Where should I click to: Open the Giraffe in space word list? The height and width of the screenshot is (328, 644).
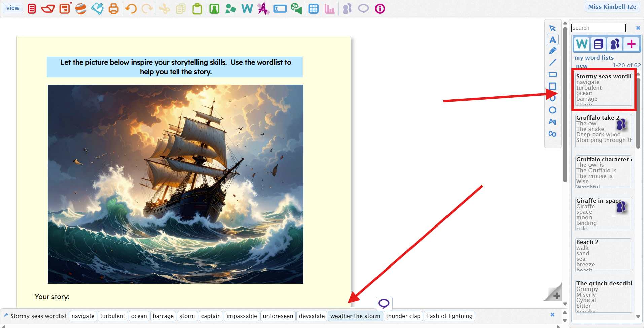pos(604,213)
